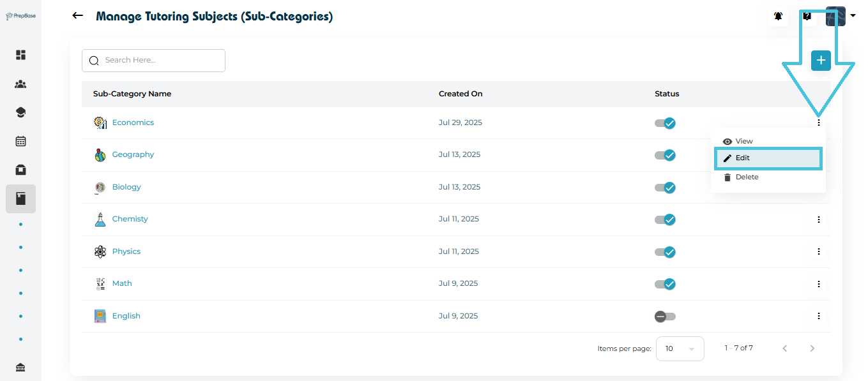Click the back arrow beside the page title
Image resolution: width=868 pixels, height=381 pixels.
point(78,16)
